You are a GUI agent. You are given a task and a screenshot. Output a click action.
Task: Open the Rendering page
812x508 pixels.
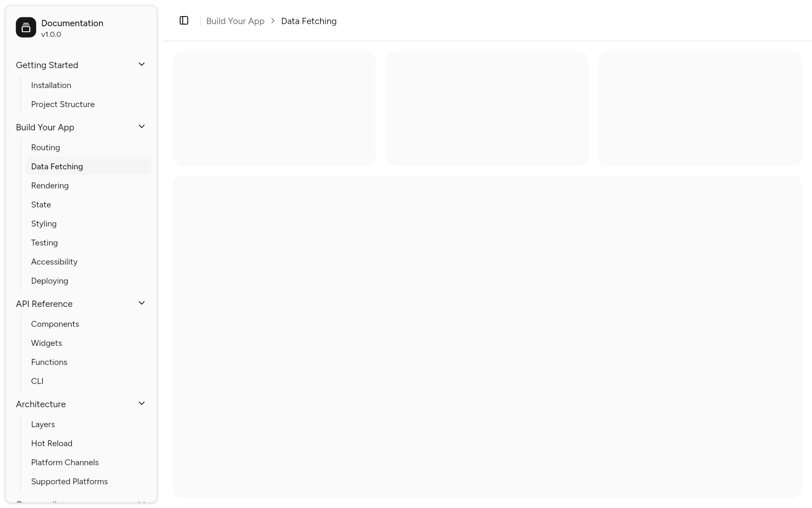coord(88,185)
